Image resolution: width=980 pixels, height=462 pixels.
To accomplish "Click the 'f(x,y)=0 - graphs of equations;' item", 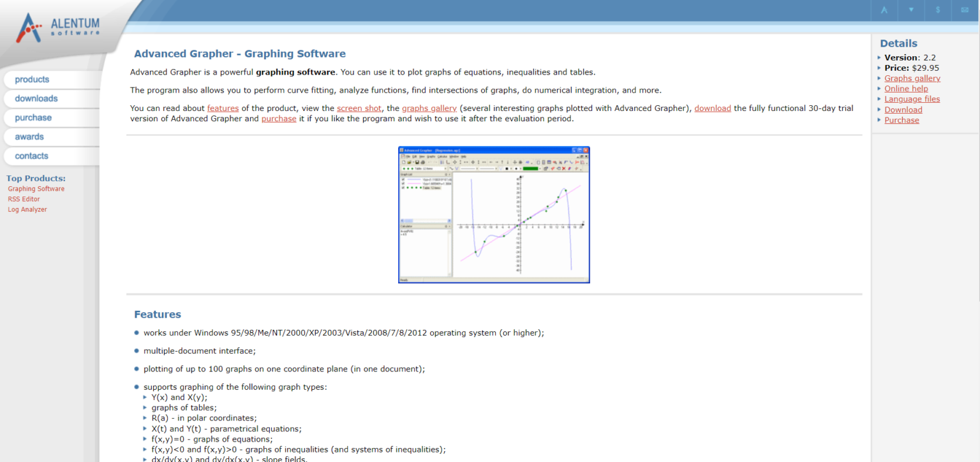I will 212,439.
